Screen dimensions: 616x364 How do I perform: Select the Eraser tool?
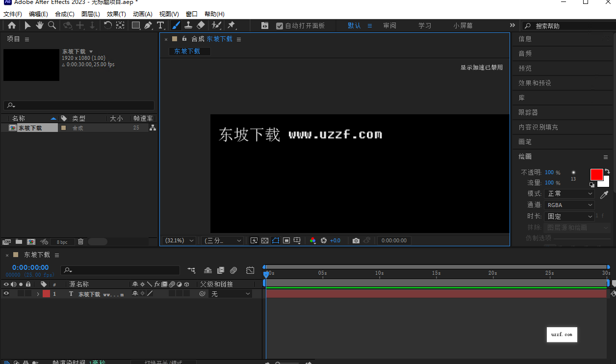(x=201, y=25)
